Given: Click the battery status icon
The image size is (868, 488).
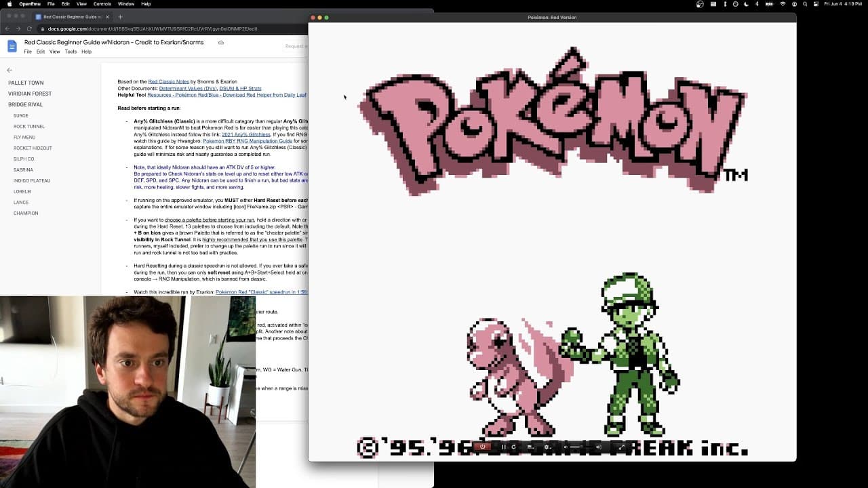Looking at the screenshot, I should coord(770,4).
